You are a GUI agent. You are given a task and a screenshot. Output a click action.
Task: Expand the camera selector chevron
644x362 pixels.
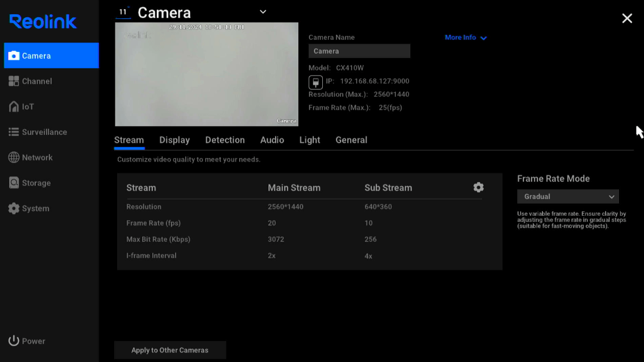263,12
